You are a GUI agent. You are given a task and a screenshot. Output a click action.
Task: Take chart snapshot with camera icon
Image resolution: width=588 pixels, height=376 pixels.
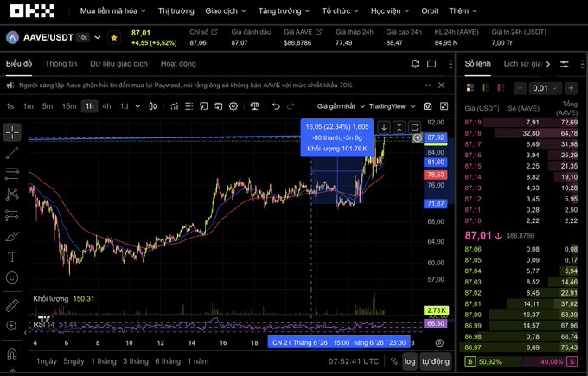pos(427,106)
